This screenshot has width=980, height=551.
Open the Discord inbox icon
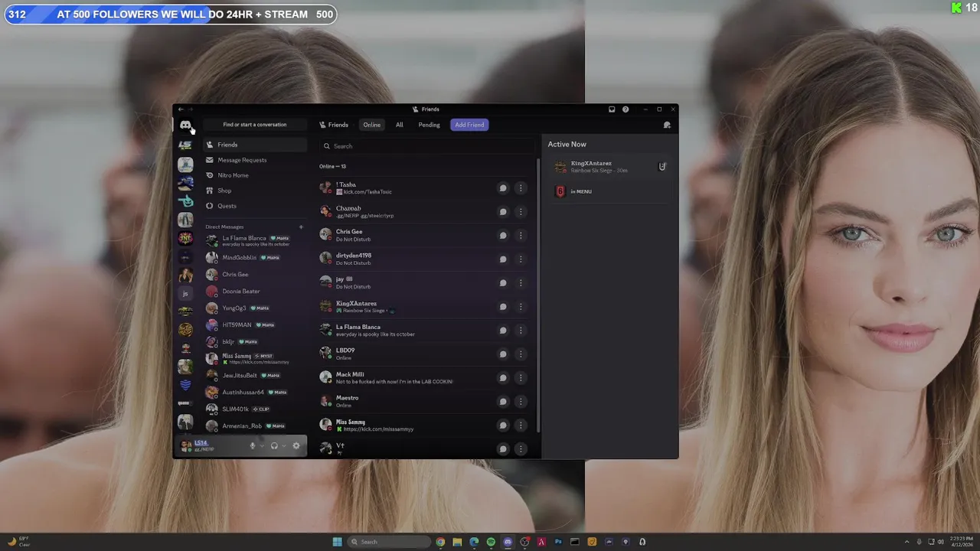(612, 109)
